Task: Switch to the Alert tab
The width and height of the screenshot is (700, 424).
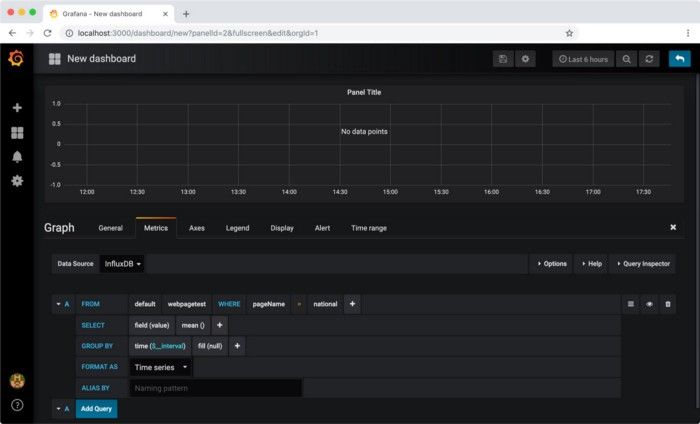Action: tap(322, 228)
